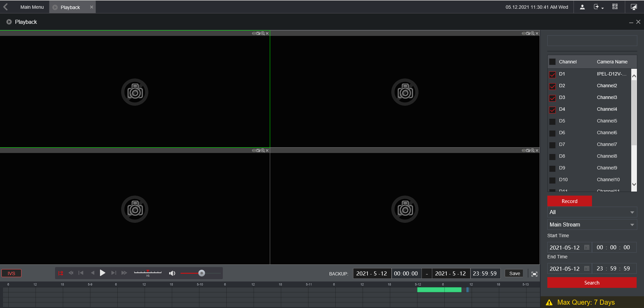Enable the D5 channel checkbox
The width and height of the screenshot is (644, 308).
point(552,121)
